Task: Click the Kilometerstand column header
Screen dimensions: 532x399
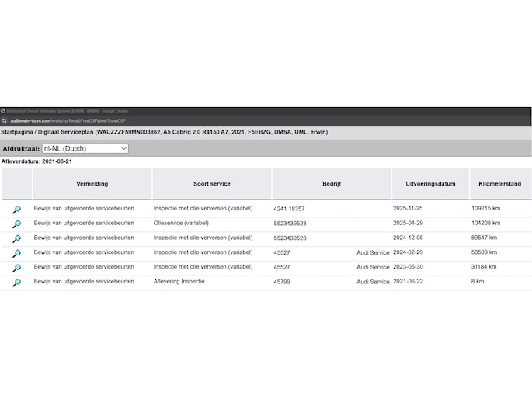Action: pos(499,184)
